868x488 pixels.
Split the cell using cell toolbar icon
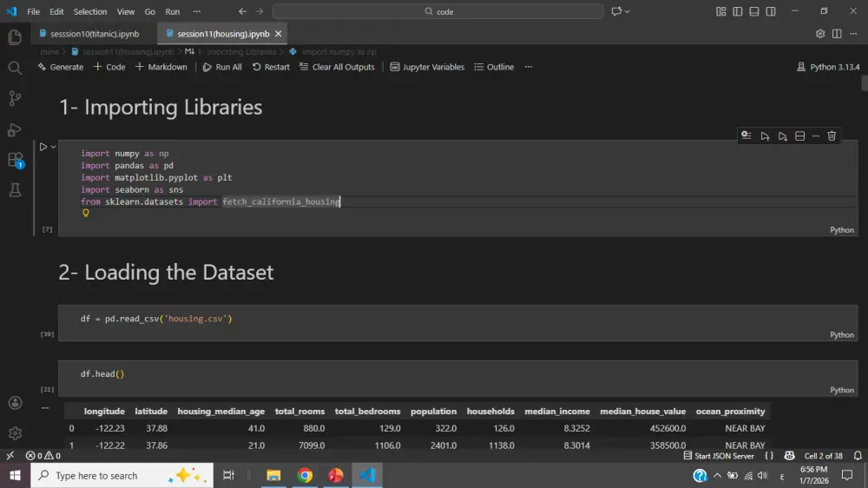coord(799,135)
